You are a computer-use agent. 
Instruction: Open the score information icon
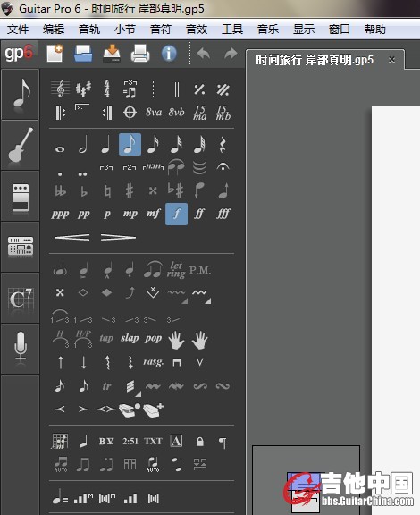coord(169,54)
